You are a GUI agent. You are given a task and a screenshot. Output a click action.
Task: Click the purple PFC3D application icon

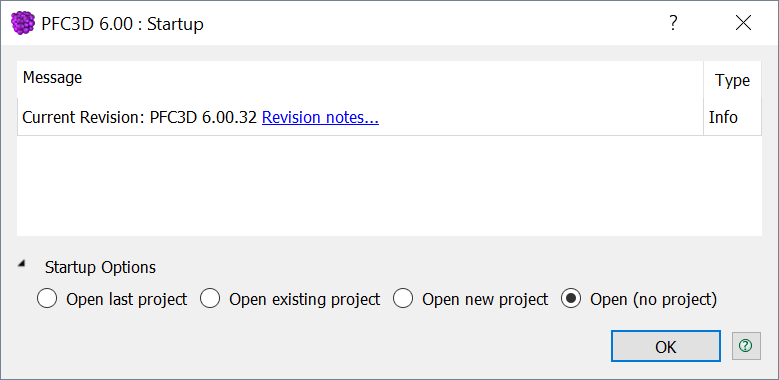(23, 23)
